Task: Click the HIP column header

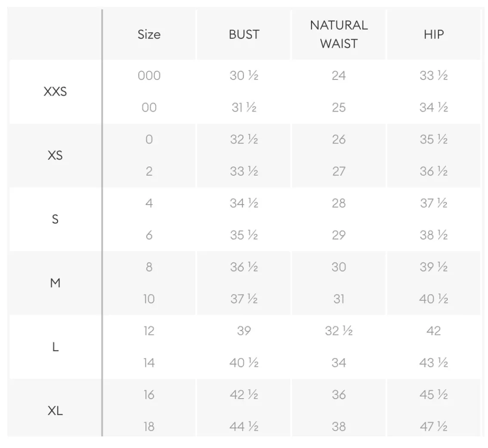Action: tap(433, 34)
